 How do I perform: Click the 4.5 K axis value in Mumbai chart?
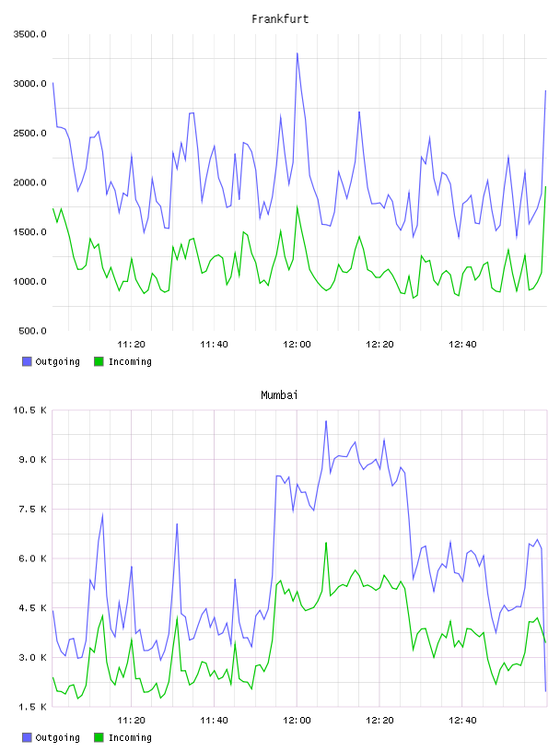click(32, 607)
